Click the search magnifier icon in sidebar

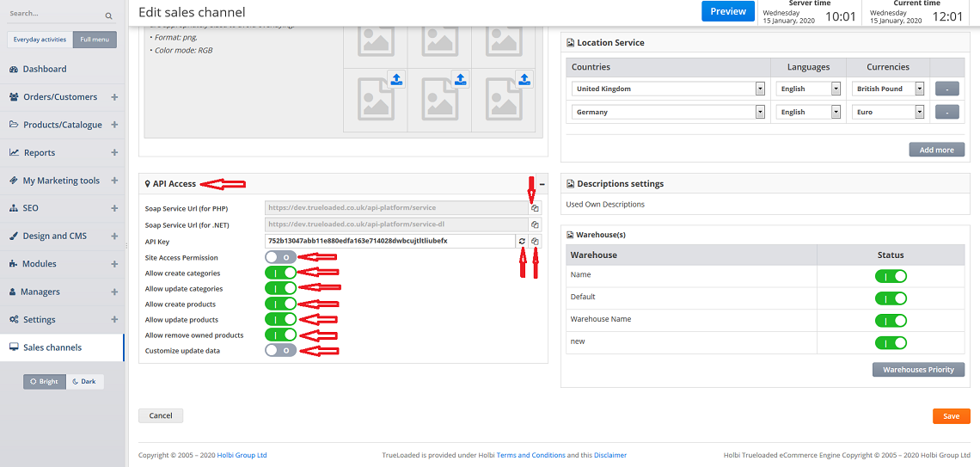tap(108, 15)
